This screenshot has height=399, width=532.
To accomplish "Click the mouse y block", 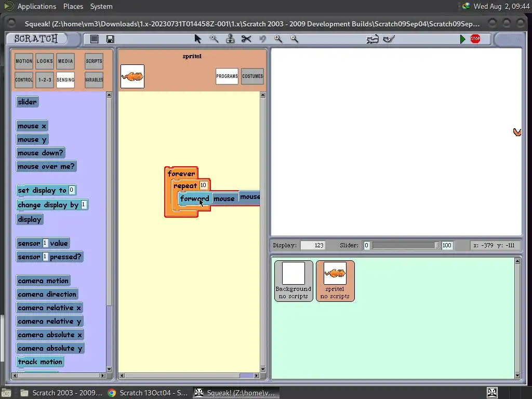I will [x=32, y=139].
